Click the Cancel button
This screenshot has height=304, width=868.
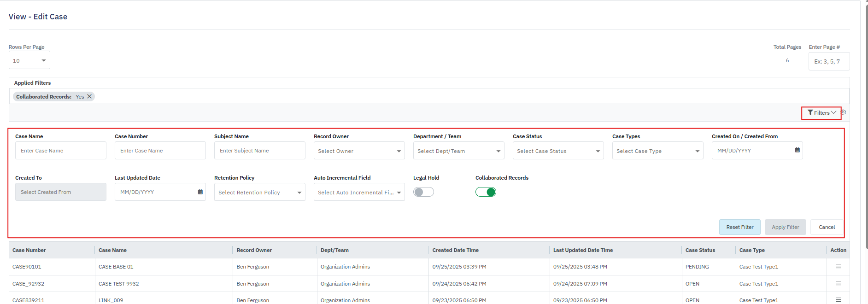(827, 227)
